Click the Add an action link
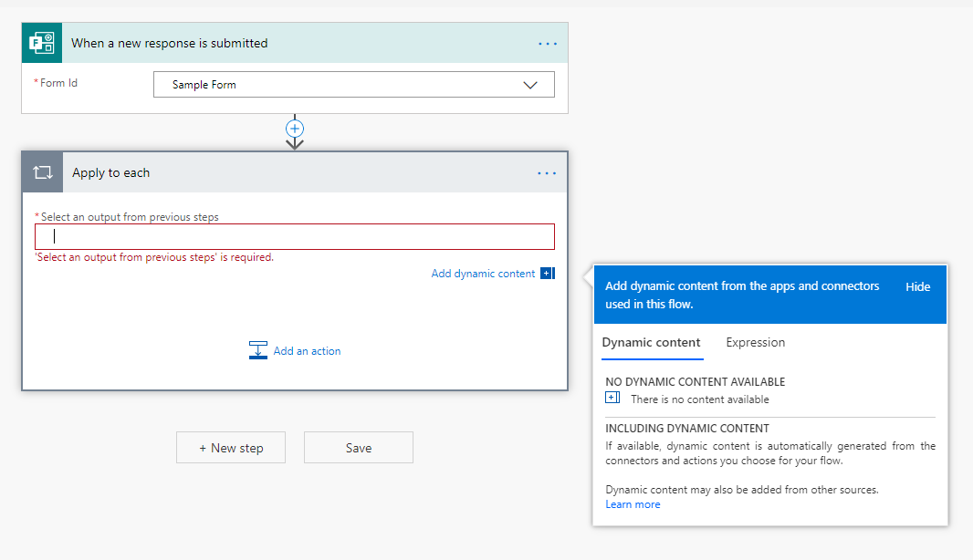The height and width of the screenshot is (560, 973). pos(307,350)
